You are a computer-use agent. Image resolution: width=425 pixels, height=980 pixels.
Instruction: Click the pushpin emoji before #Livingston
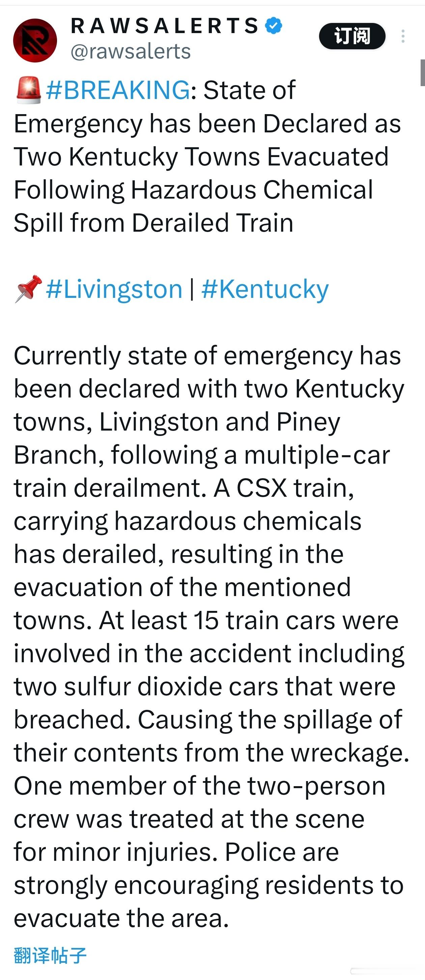(29, 289)
